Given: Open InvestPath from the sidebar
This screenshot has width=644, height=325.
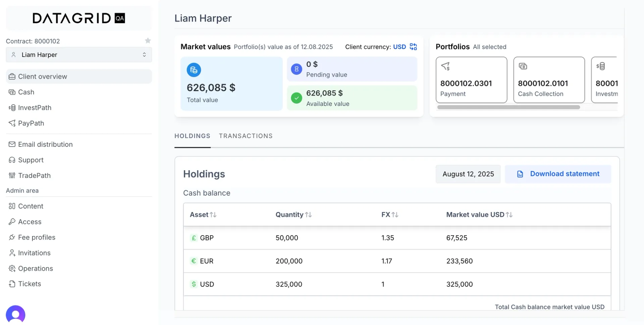Looking at the screenshot, I should tap(35, 108).
